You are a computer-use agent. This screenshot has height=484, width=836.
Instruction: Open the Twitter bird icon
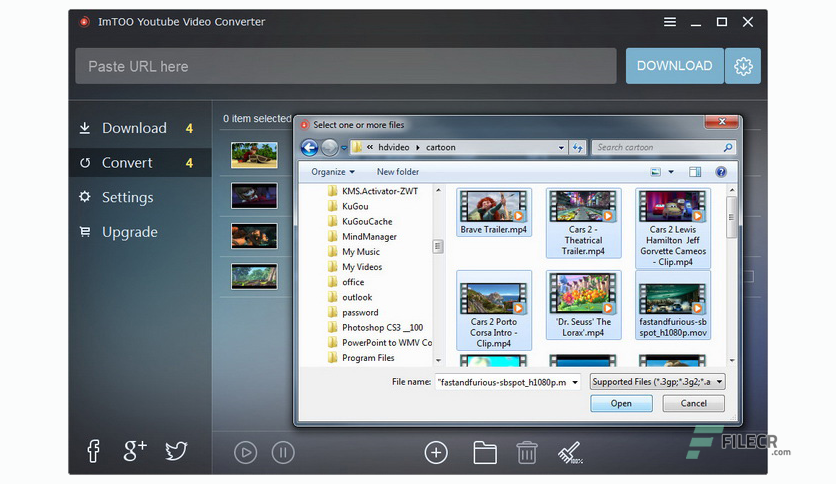[x=176, y=451]
